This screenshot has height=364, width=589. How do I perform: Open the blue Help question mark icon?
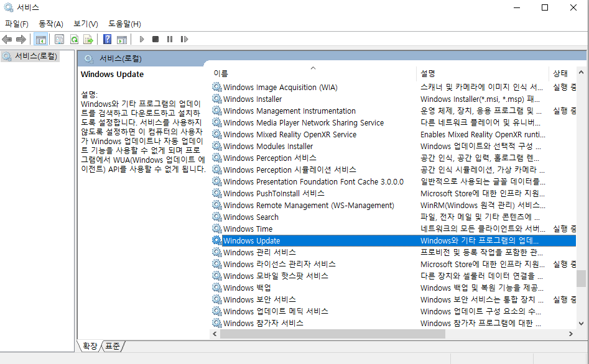(x=108, y=39)
